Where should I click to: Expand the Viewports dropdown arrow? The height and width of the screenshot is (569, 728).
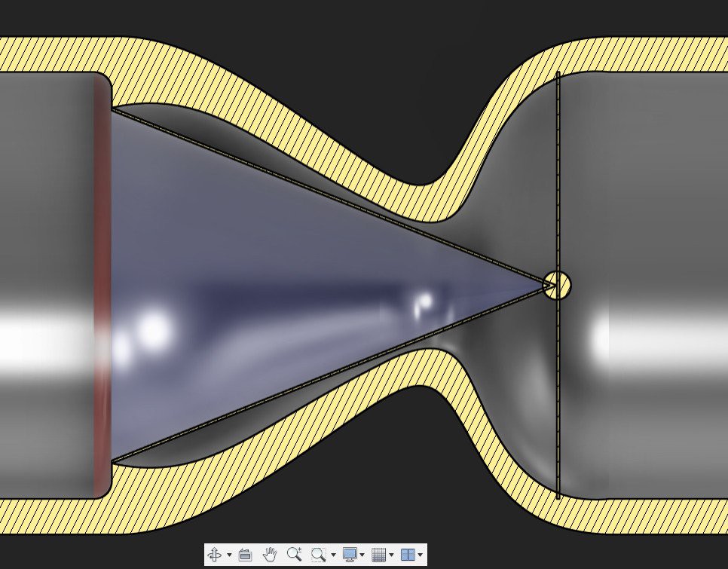[420, 555]
